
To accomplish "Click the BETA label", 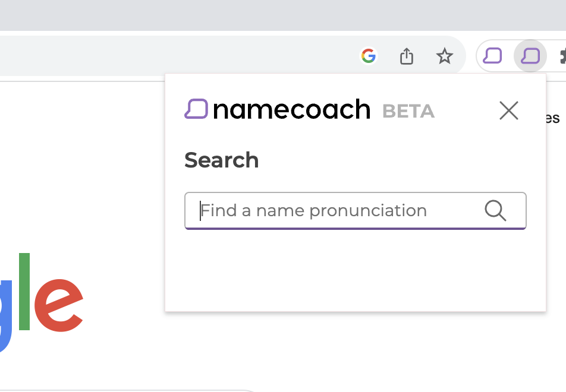I will coord(408,111).
